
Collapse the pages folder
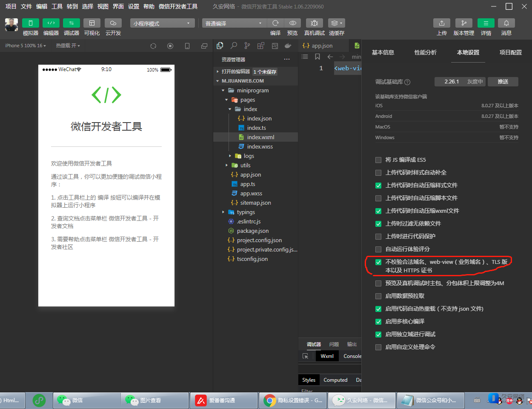coord(226,100)
